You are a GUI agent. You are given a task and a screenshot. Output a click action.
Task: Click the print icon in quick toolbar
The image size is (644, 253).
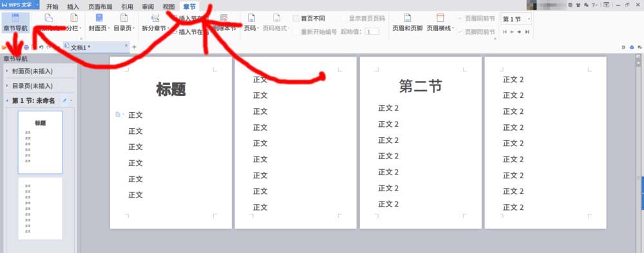[26, 47]
